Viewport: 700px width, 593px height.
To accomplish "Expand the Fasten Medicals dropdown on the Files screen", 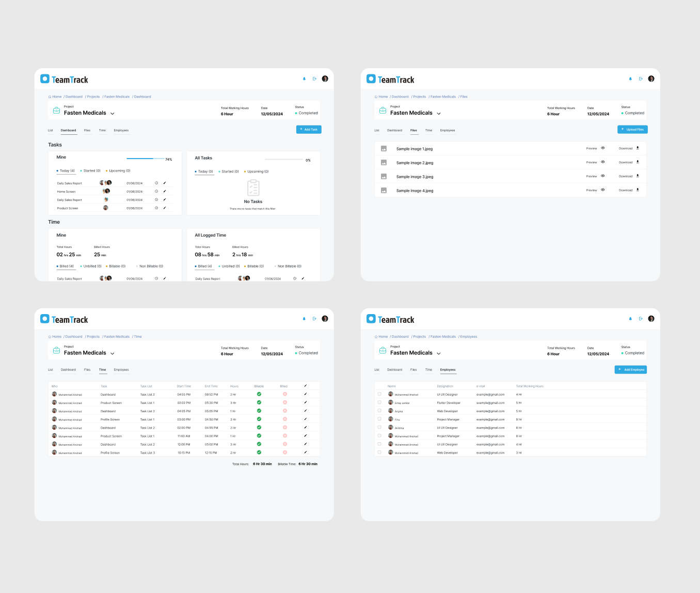I will coord(439,114).
